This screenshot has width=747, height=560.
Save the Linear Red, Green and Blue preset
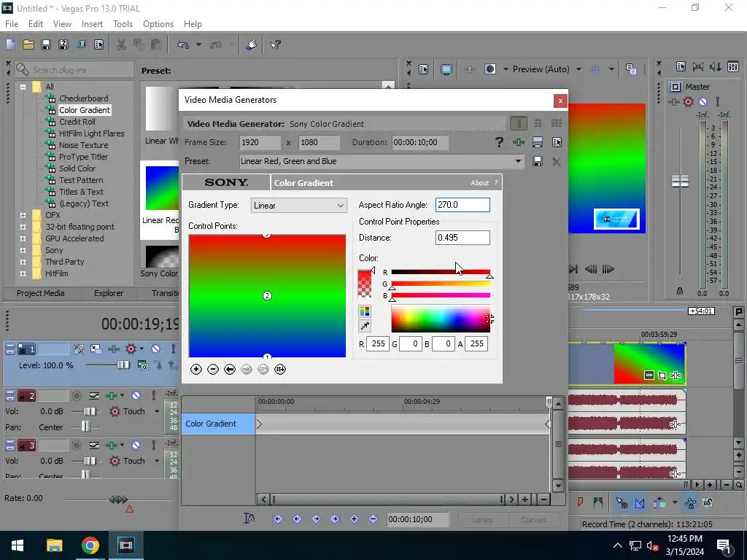[538, 161]
